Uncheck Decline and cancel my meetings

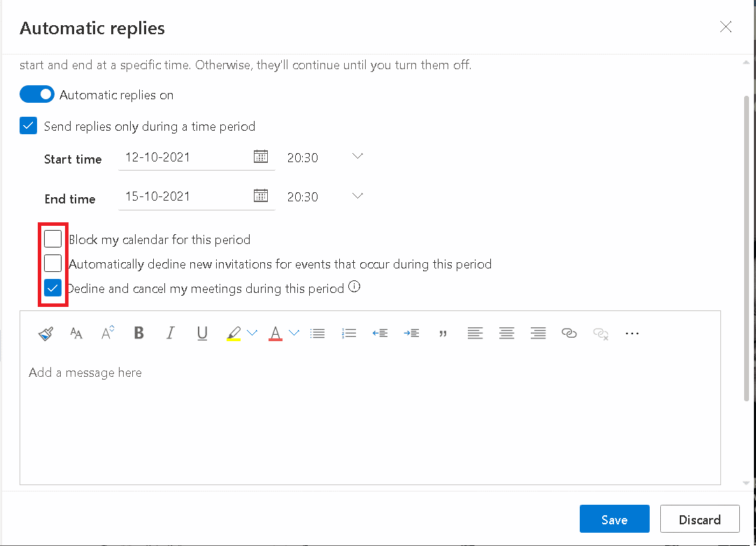tap(52, 288)
